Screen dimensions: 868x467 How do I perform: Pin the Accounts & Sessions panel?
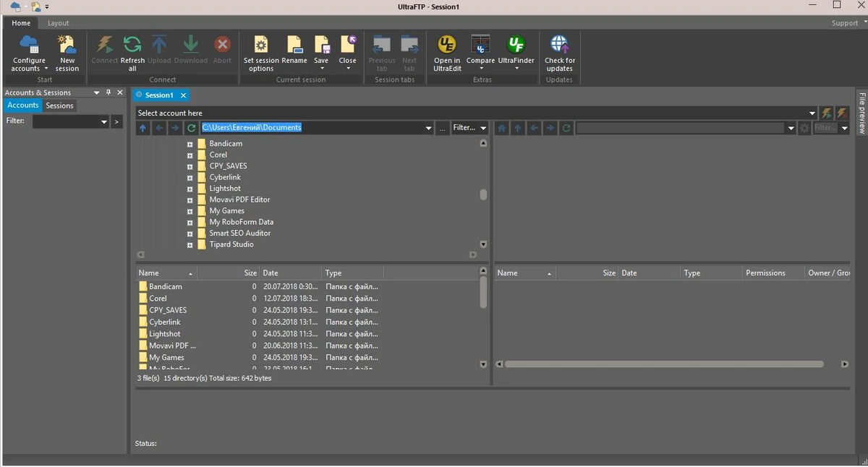[109, 93]
